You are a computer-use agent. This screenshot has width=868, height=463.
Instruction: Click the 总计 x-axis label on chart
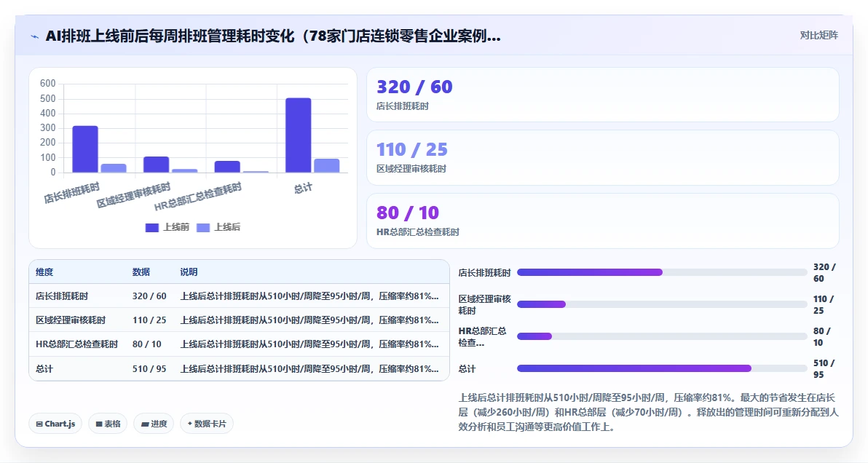tap(303, 189)
